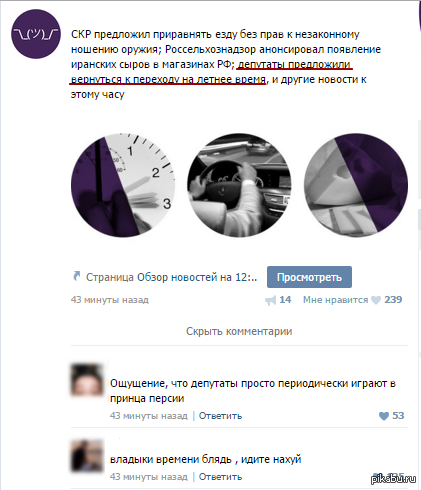
Task: Open the clock gauge circular thumbnail
Action: tap(123, 185)
